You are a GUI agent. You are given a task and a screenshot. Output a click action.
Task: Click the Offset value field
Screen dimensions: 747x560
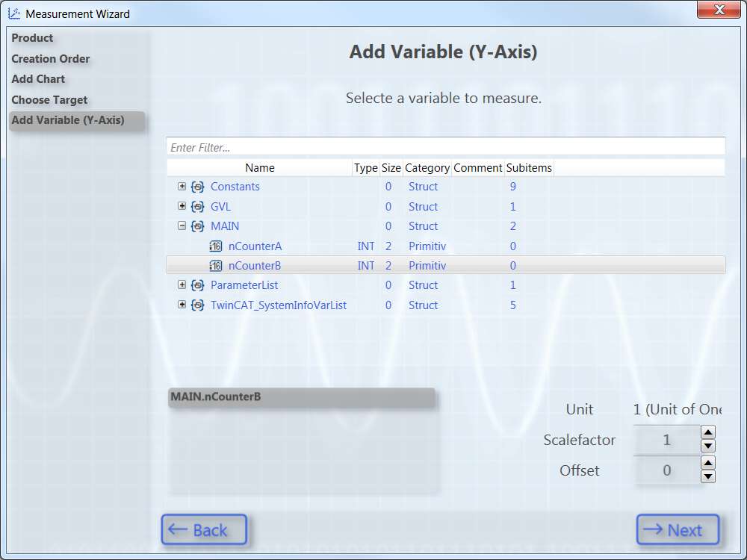tap(667, 470)
